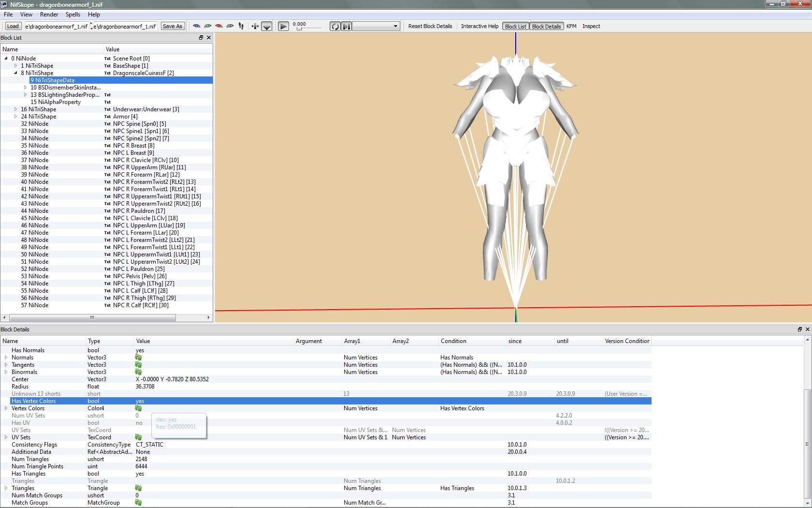Screen dimensions: 812x508
Task: Expand the 13 BSLightingShaderProperty node
Action: pyautogui.click(x=25, y=95)
